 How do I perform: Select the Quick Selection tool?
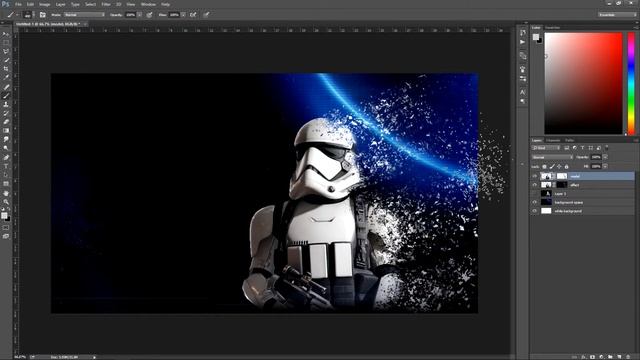point(6,60)
